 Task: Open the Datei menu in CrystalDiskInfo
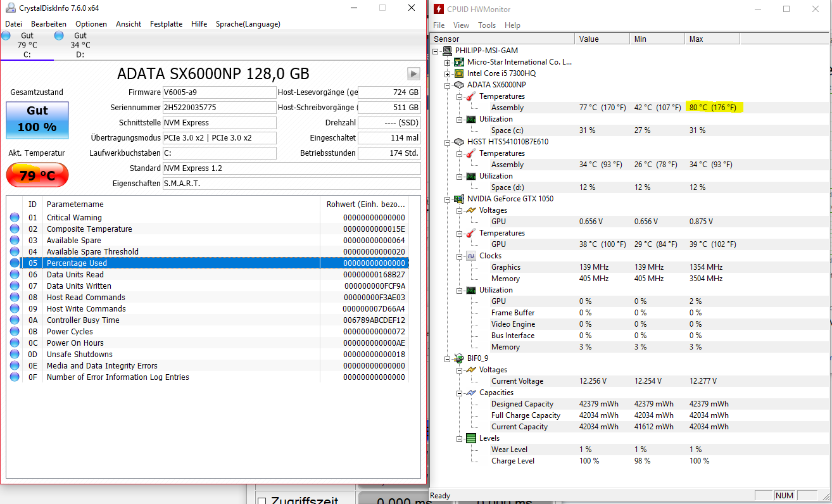[x=13, y=24]
